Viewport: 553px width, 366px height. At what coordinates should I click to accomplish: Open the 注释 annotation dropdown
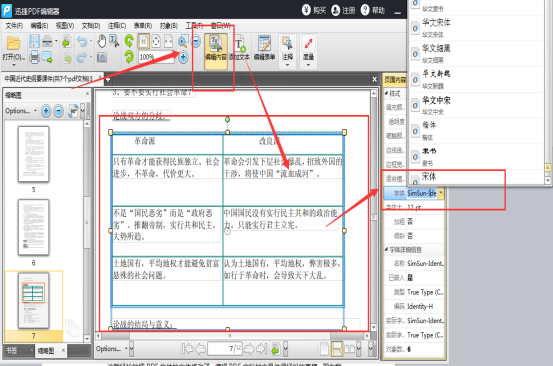click(287, 65)
